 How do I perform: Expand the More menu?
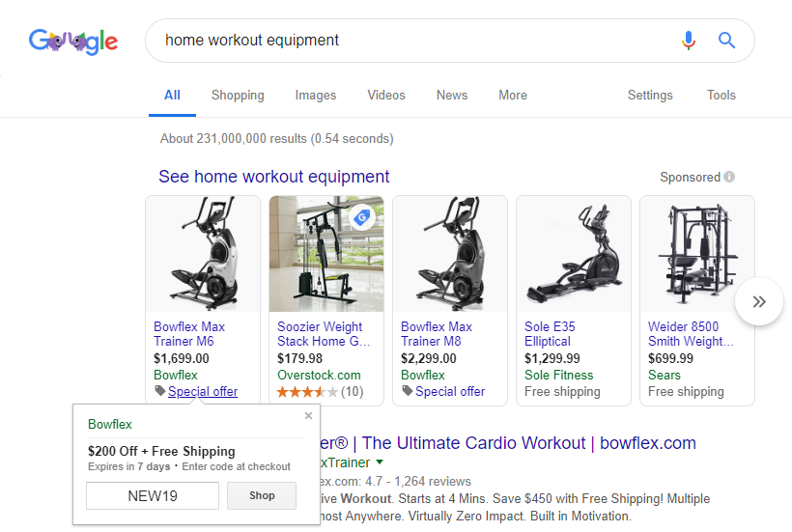point(513,95)
